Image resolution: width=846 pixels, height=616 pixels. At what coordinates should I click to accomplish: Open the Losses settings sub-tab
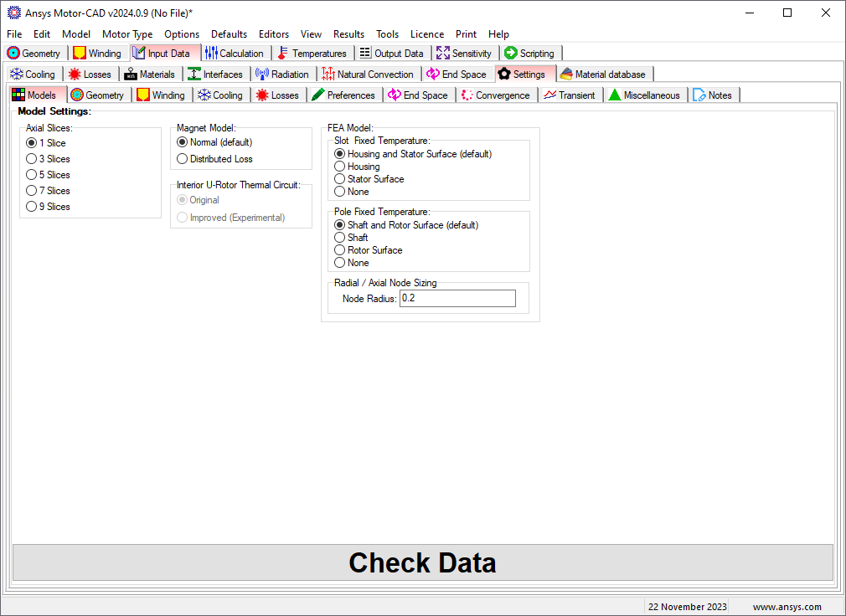tap(278, 95)
